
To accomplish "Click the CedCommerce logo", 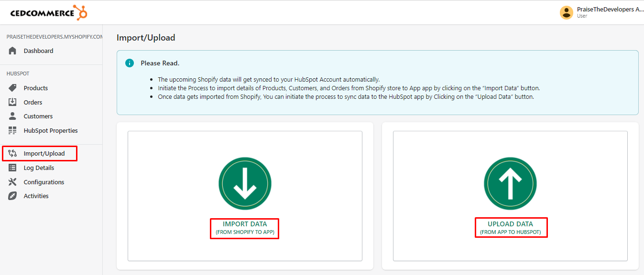I will 49,12.
